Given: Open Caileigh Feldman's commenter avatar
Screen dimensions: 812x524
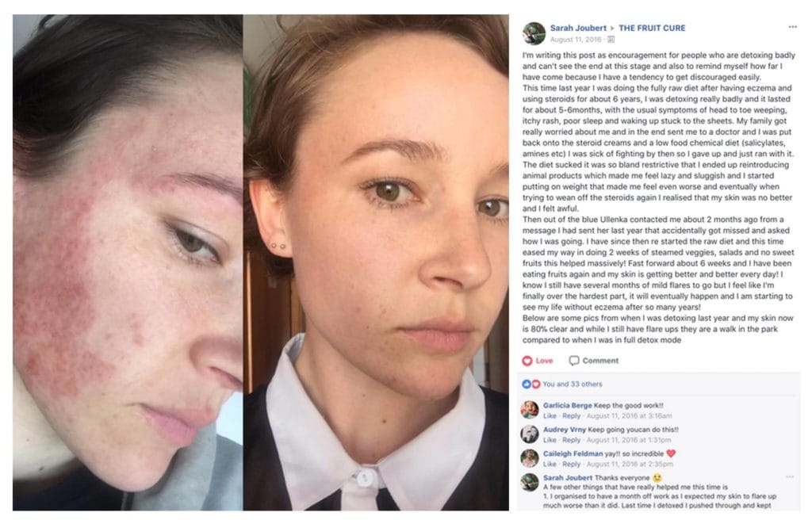Looking at the screenshot, I should click(x=530, y=457).
